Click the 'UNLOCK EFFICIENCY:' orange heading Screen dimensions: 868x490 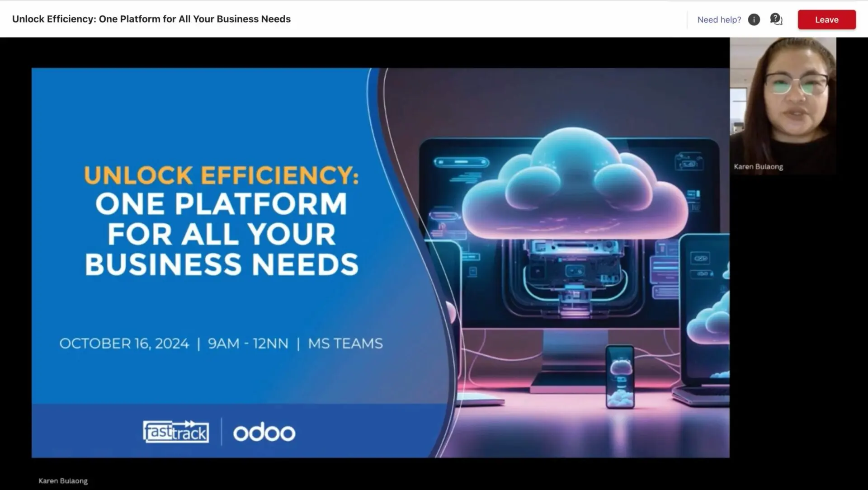[221, 175]
